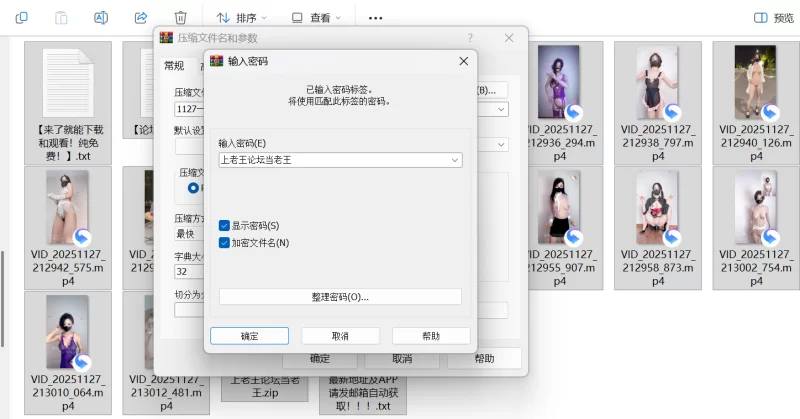Open the 最快 compression method dropdown
Screen dimensions: 800x419
click(189, 234)
